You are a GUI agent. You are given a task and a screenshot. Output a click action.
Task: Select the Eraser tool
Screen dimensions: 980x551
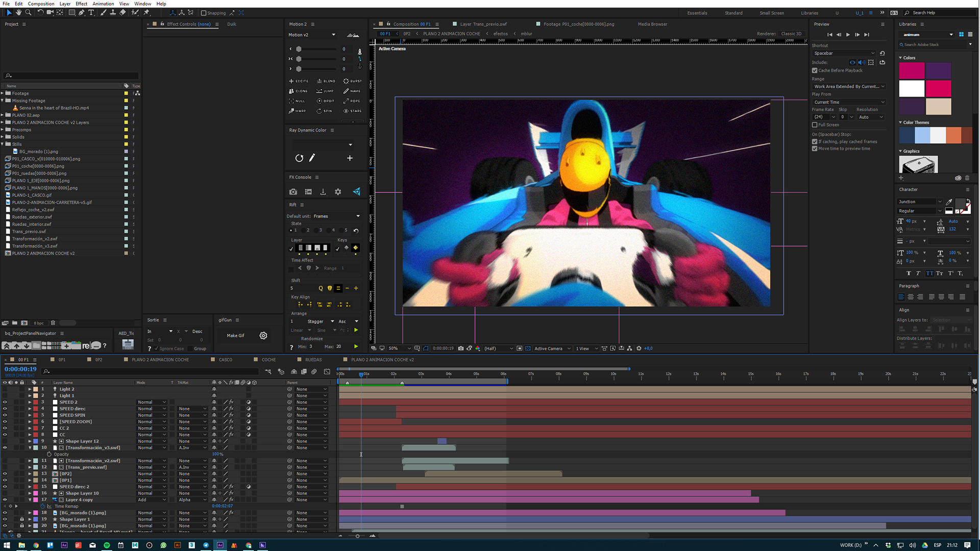122,13
